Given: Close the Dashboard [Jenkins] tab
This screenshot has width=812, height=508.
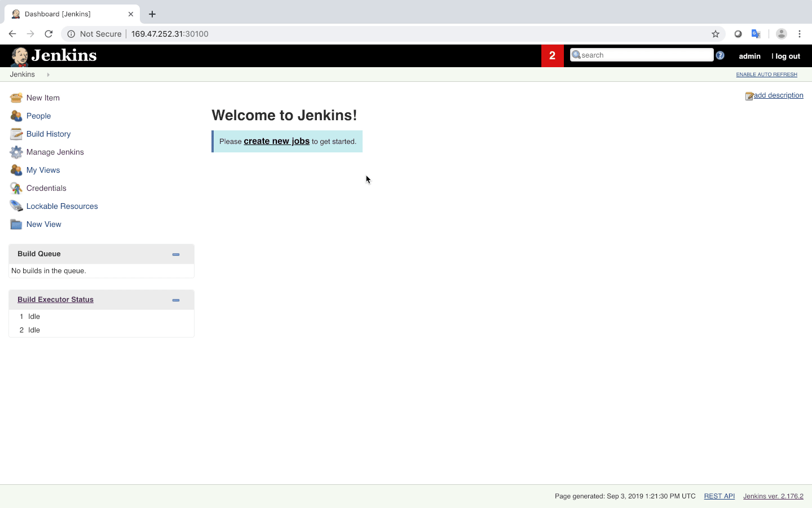Looking at the screenshot, I should click(x=131, y=14).
